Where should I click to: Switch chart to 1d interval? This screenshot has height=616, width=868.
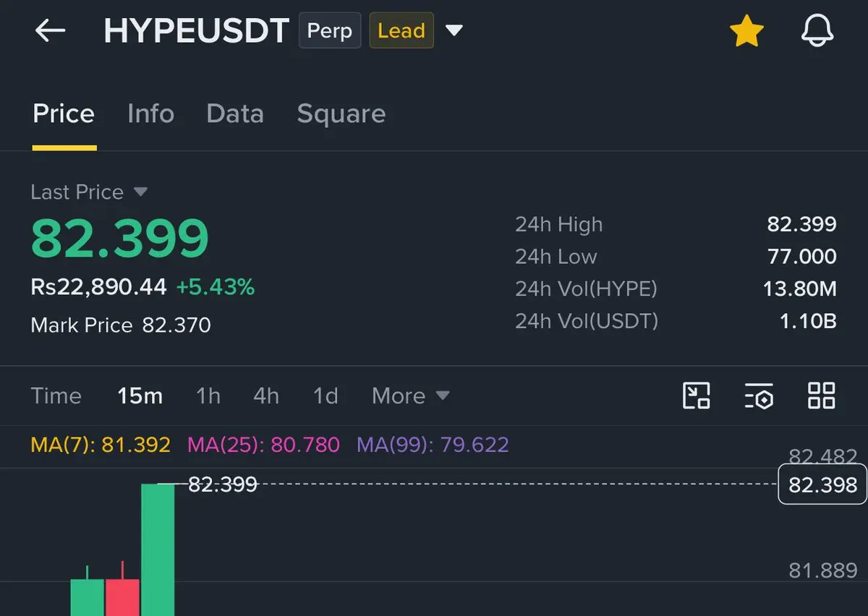pyautogui.click(x=325, y=395)
